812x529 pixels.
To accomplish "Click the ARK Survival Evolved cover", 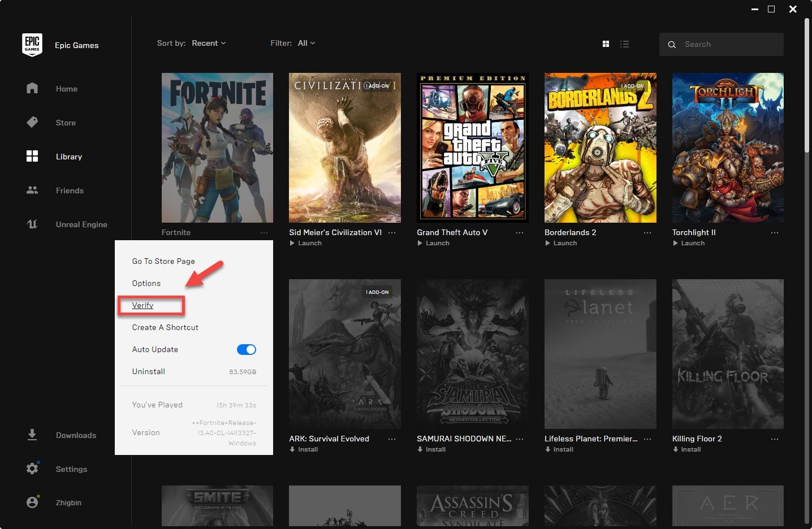I will coord(345,354).
